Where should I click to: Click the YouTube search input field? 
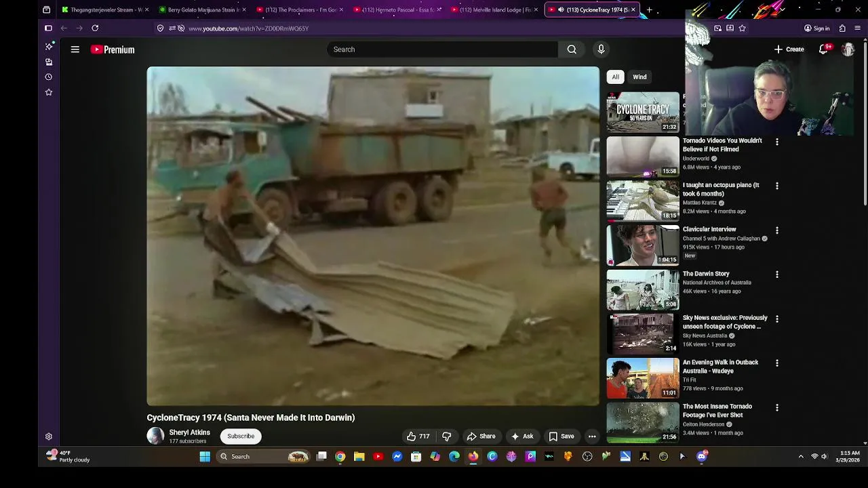coord(442,49)
